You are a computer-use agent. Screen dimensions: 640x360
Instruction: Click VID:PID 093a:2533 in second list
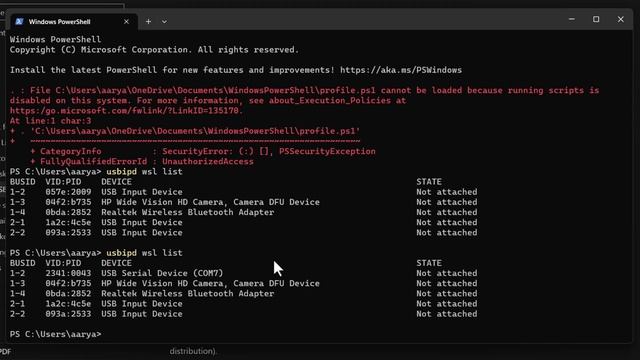point(68,314)
